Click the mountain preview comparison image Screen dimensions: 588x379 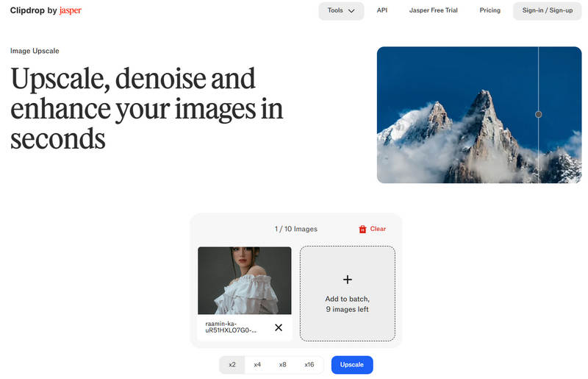pyautogui.click(x=479, y=115)
